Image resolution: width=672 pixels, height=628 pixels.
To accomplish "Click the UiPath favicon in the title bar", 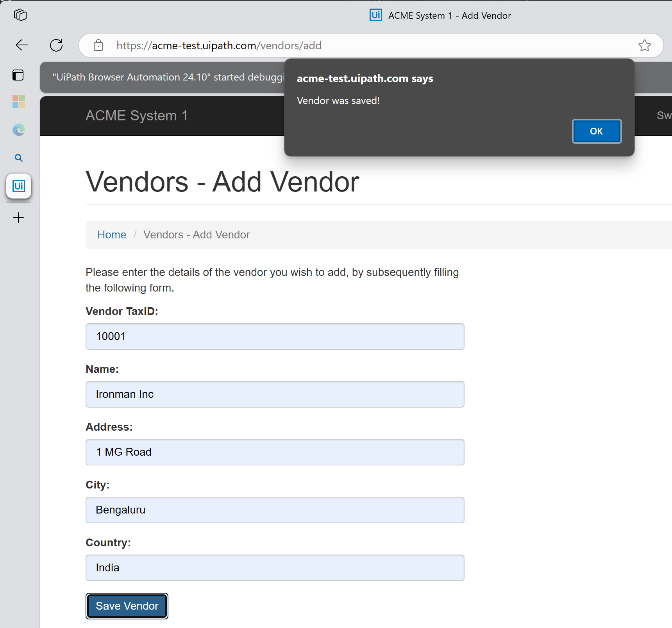I will coord(376,15).
